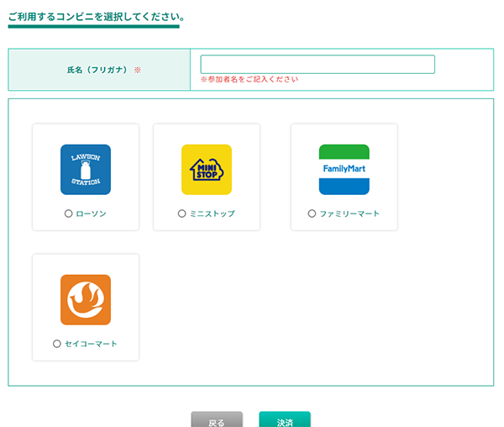Select the ローソン radio button
Image resolution: width=504 pixels, height=427 pixels.
[x=69, y=213]
